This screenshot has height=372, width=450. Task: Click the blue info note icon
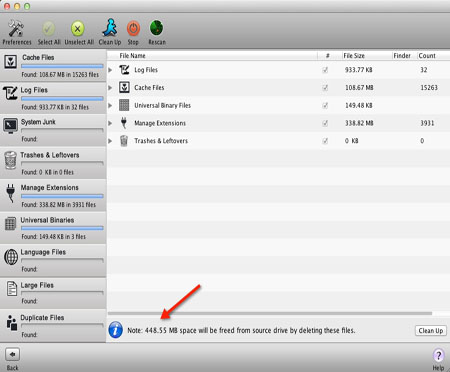[116, 330]
